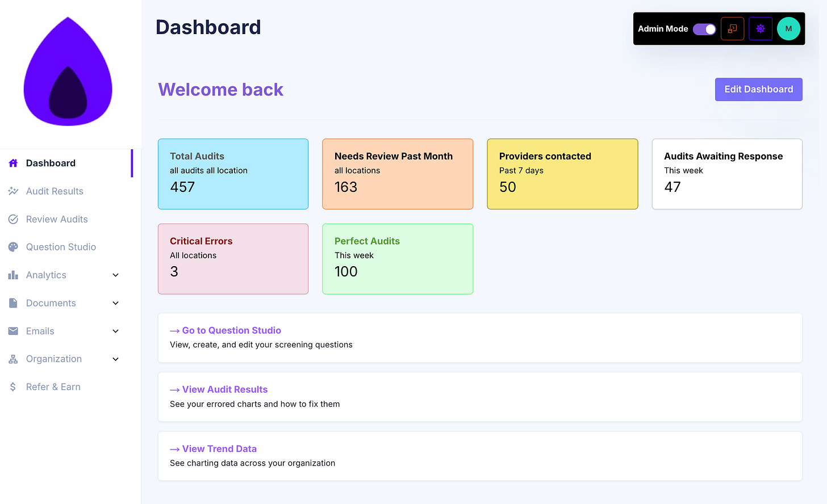Expand the Emails menu chevron

[116, 331]
